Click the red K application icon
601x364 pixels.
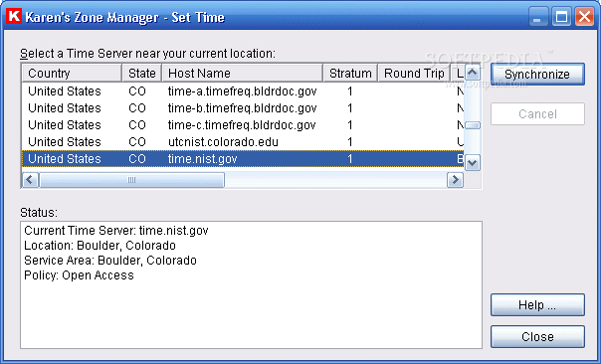click(x=14, y=17)
